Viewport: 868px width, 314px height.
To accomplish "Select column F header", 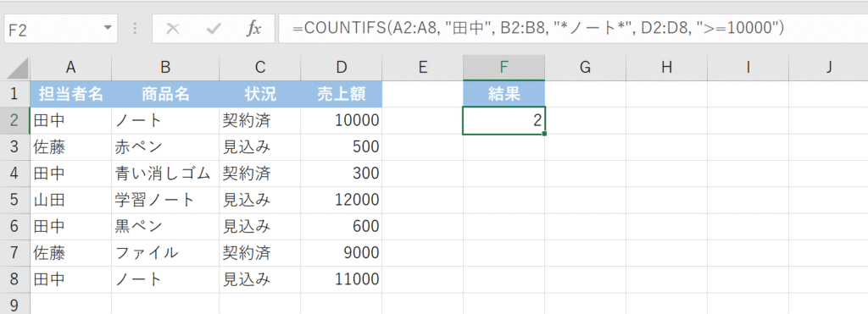I will click(504, 68).
